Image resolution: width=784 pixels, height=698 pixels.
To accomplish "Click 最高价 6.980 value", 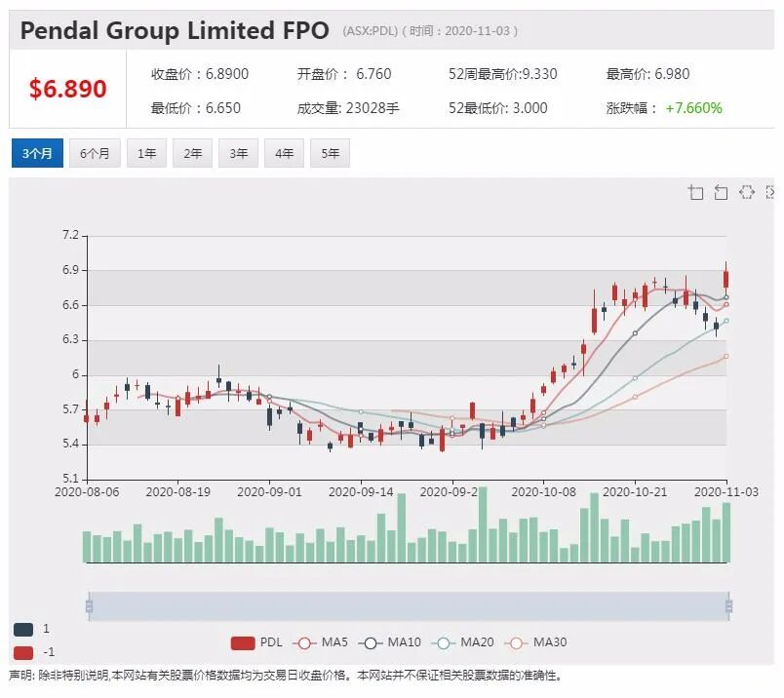I will coord(647,74).
